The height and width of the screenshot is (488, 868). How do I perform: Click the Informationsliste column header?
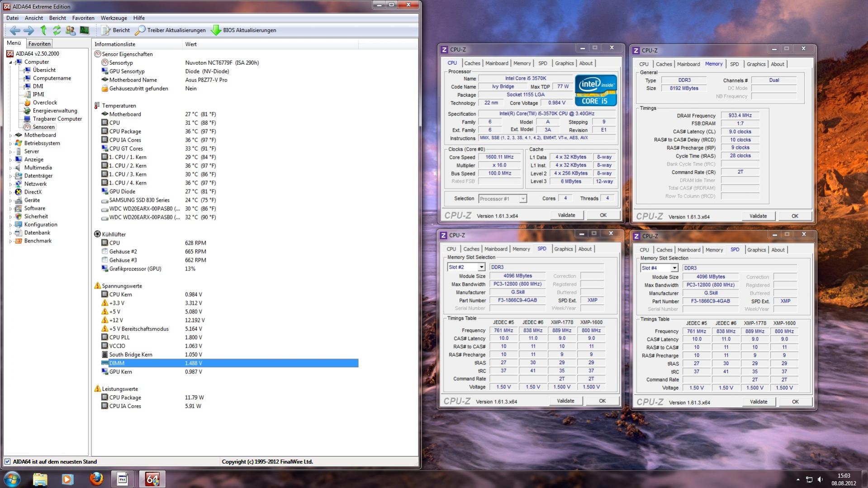[x=137, y=44]
